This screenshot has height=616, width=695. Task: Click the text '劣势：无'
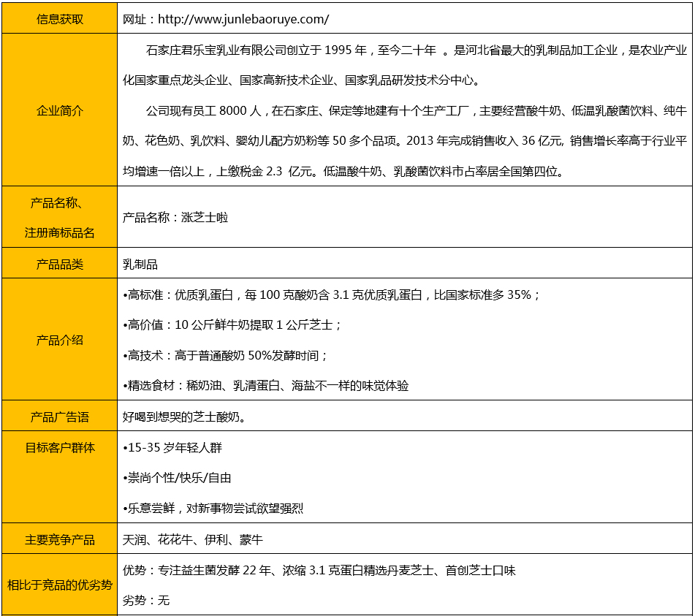click(146, 600)
